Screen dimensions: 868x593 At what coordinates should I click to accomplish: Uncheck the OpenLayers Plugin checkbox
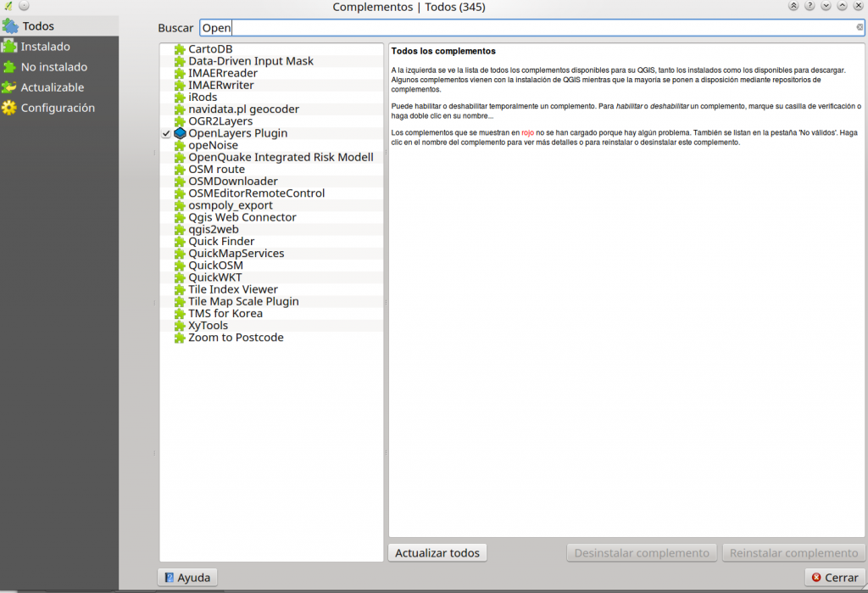click(x=166, y=133)
